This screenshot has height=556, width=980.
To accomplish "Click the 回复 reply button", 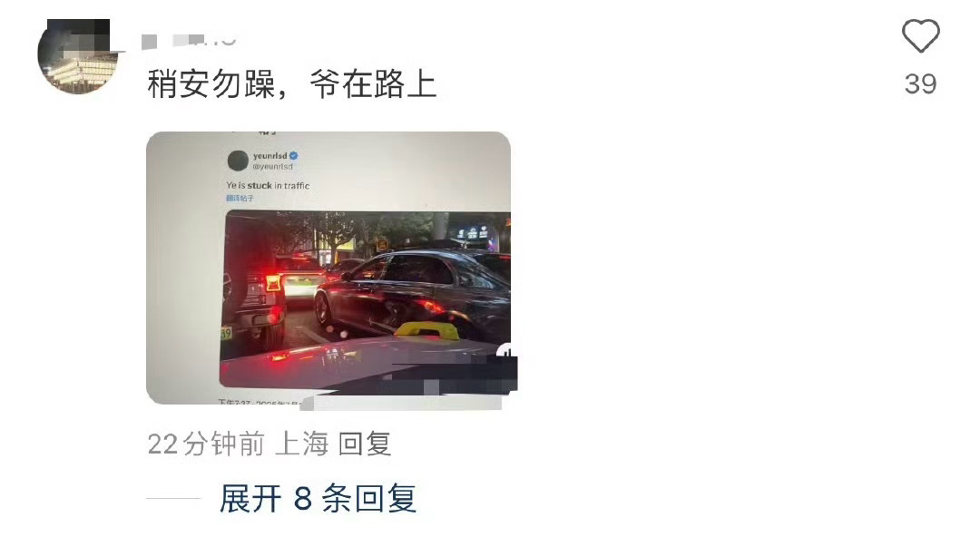I will pyautogui.click(x=365, y=444).
